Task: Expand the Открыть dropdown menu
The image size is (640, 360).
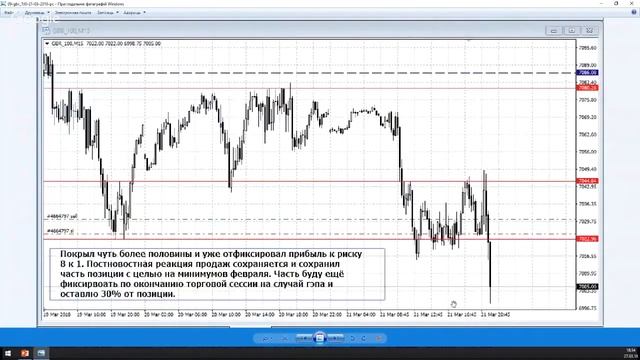Action: [x=134, y=13]
